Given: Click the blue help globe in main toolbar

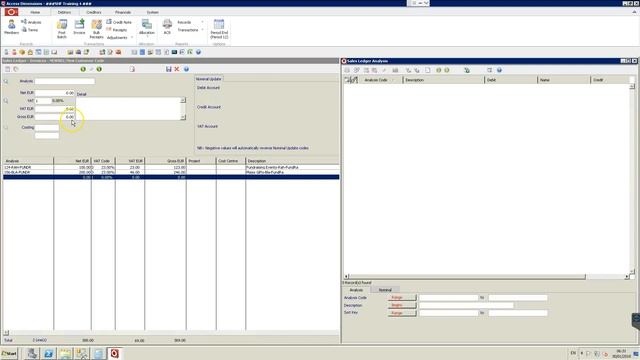Looking at the screenshot, I should pyautogui.click(x=198, y=52).
